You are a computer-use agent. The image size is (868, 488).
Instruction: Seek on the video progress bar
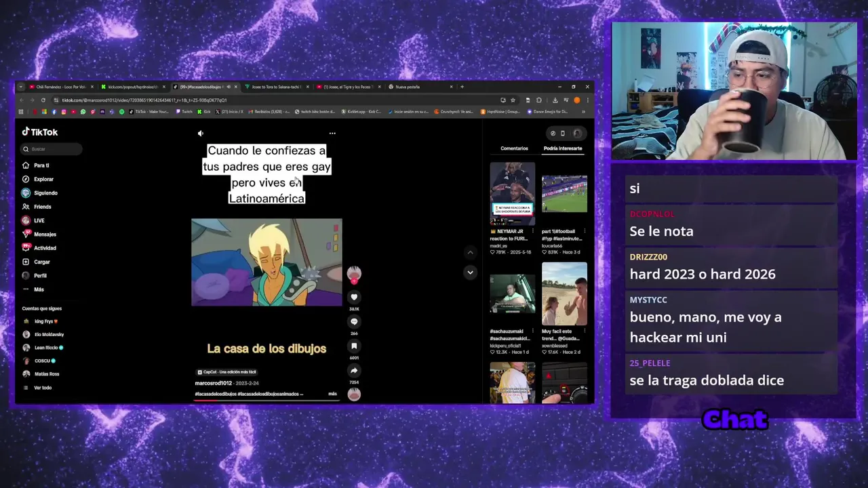click(267, 400)
